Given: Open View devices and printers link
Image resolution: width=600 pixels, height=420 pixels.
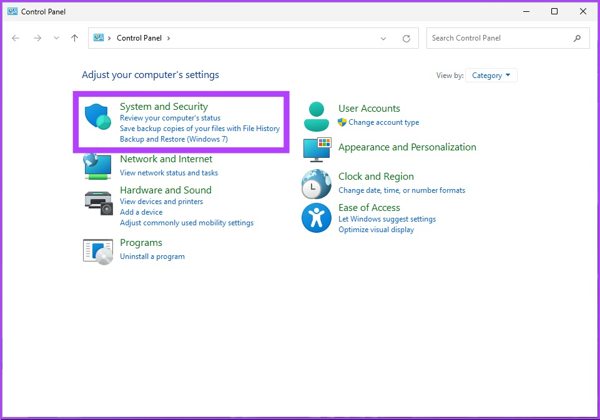Looking at the screenshot, I should 163,201.
